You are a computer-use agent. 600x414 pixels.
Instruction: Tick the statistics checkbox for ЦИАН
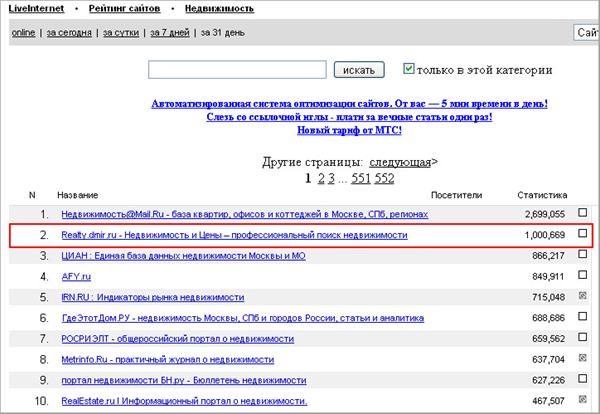tap(582, 254)
